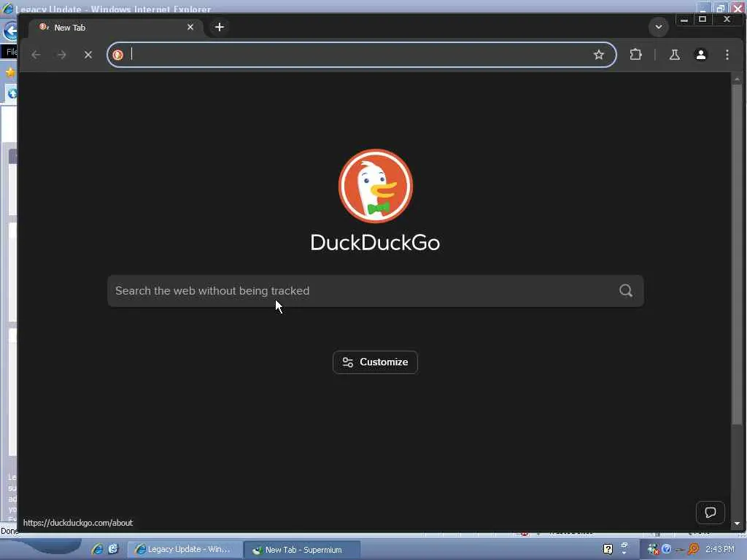Click the New Tab - Supermium taskbar button
This screenshot has width=747, height=560.
[302, 550]
